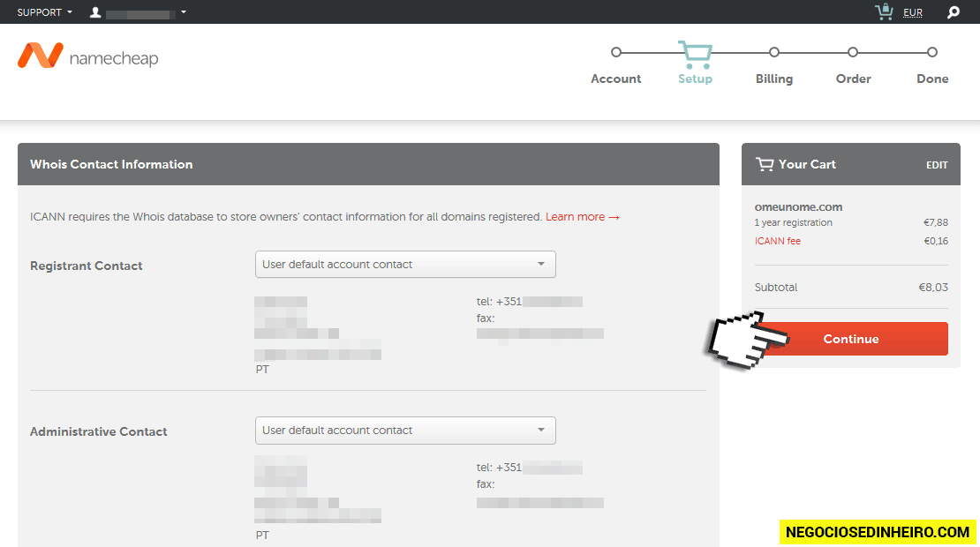Click the omeunome.com domain name
Image resolution: width=980 pixels, height=547 pixels.
pyautogui.click(x=798, y=206)
